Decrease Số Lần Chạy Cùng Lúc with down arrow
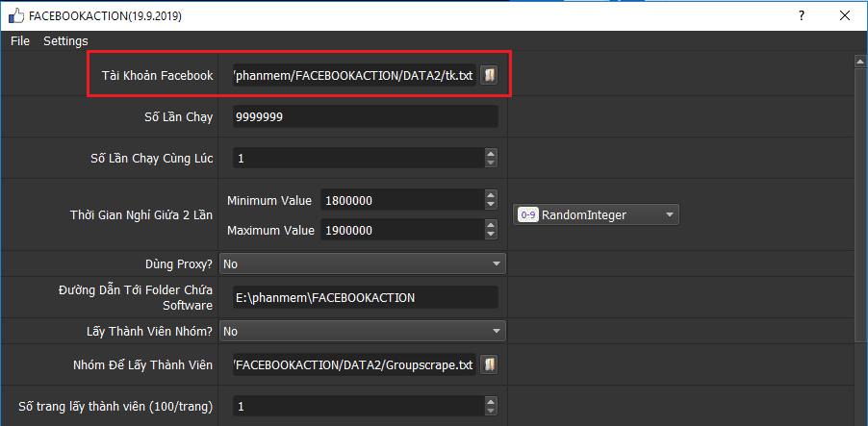This screenshot has height=426, width=868. coord(491,163)
